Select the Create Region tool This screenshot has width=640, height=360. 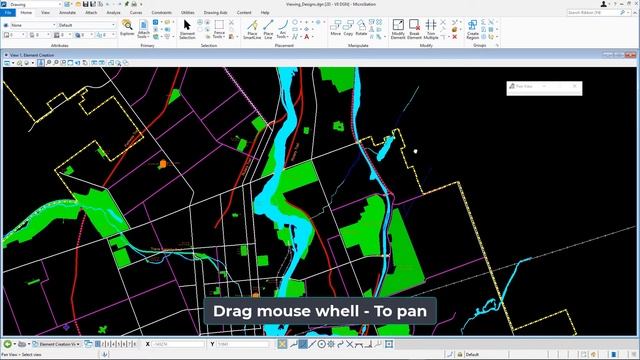[x=473, y=29]
